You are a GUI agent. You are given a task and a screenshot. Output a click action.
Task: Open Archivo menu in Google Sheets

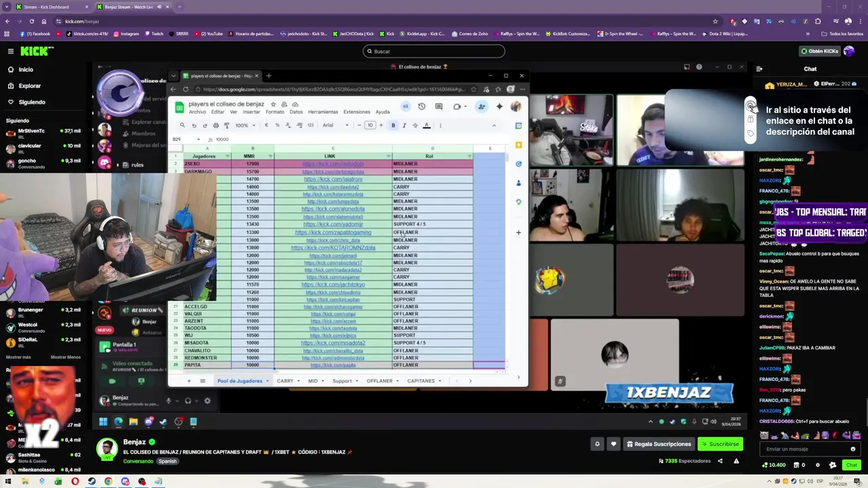point(197,112)
